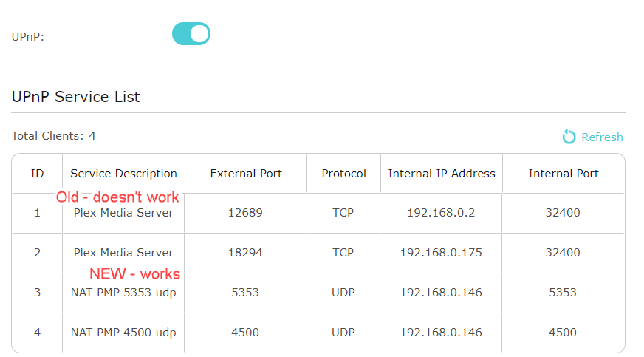Click the UPnP Service List heading

(x=75, y=97)
